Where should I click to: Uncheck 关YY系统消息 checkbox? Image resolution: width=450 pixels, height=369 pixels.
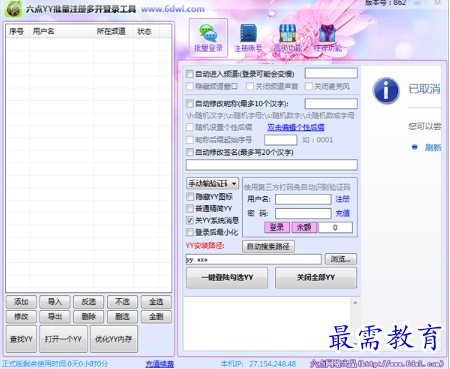coord(190,220)
